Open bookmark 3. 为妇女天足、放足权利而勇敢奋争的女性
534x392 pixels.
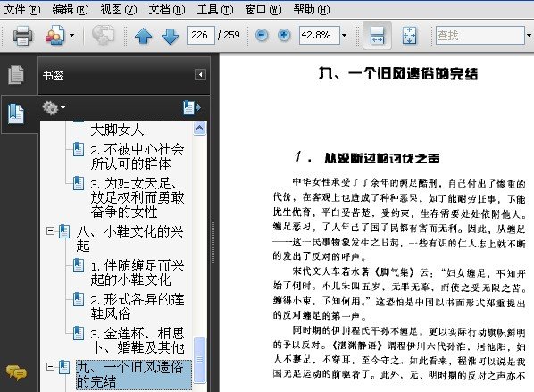point(138,197)
